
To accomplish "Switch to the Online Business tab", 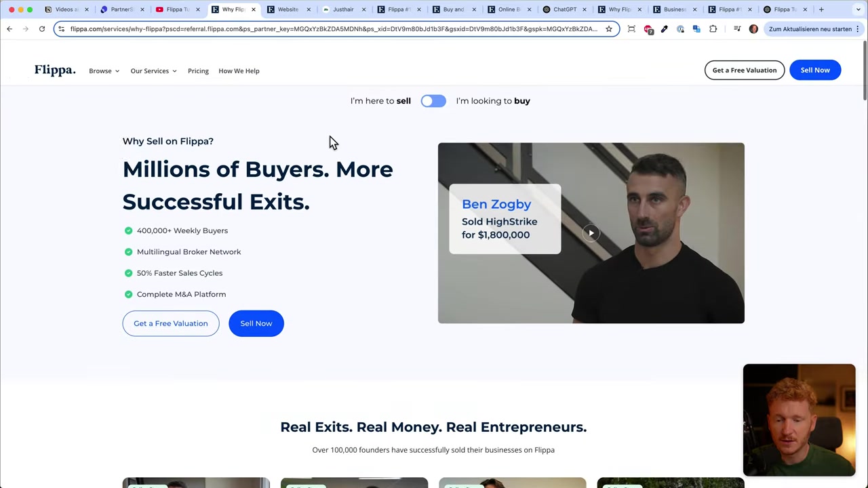I will [x=509, y=9].
